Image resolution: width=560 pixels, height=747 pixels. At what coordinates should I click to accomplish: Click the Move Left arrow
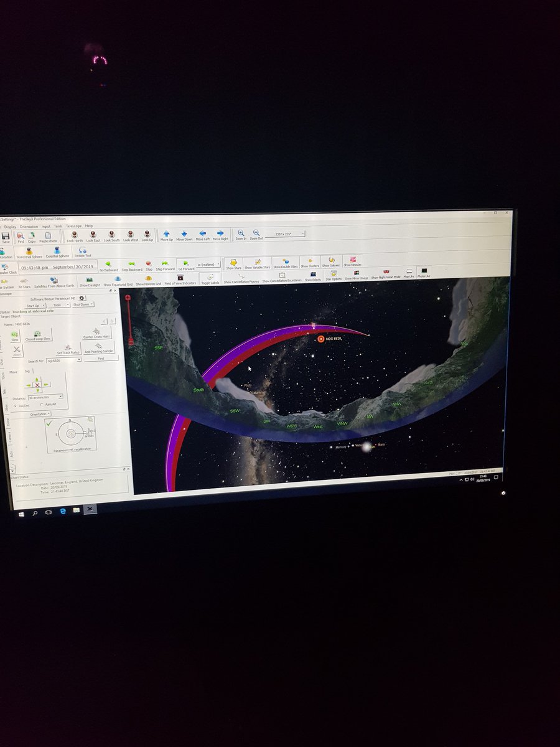(x=203, y=236)
